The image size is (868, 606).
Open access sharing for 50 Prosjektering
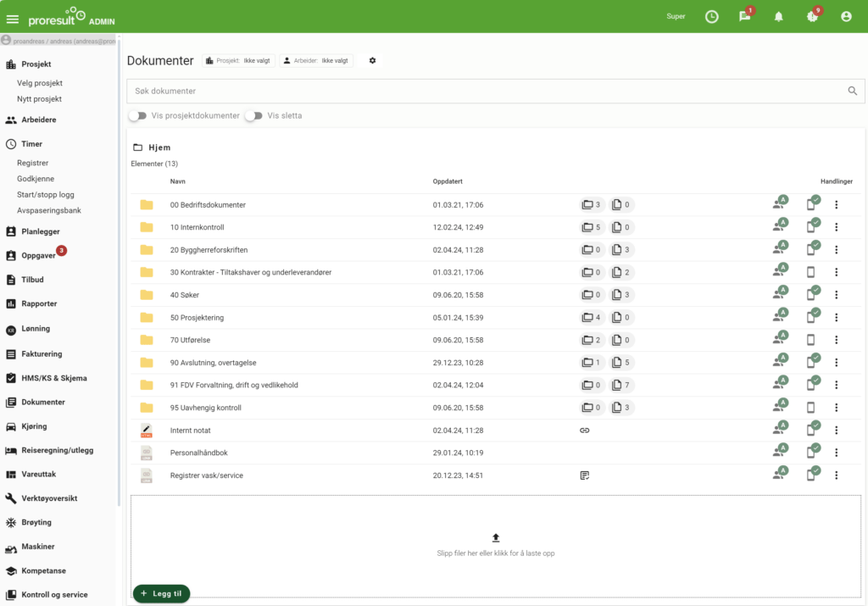click(780, 315)
